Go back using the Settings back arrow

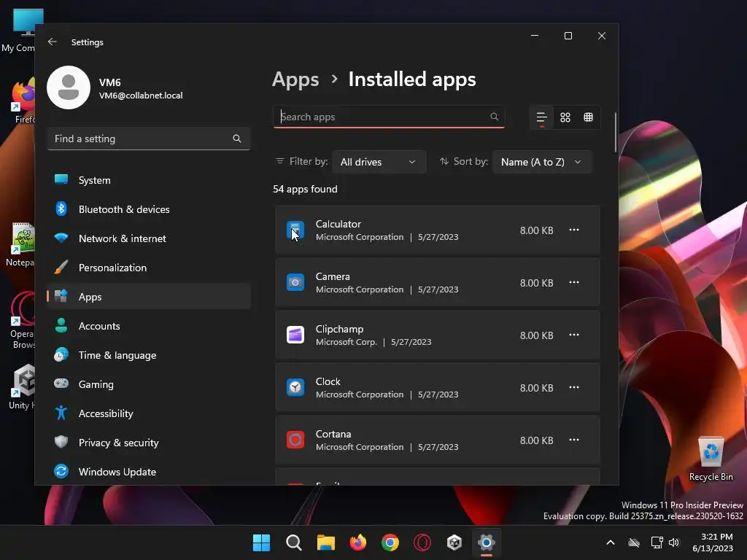53,42
